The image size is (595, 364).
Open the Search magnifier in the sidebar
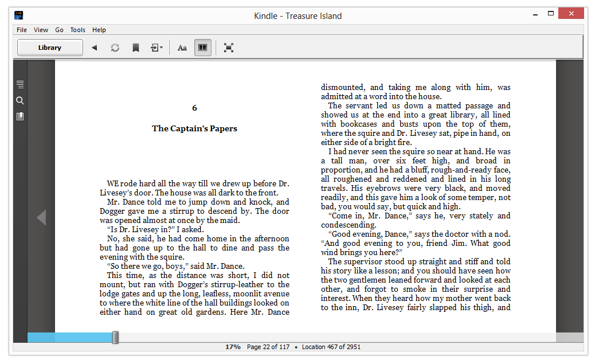point(20,100)
